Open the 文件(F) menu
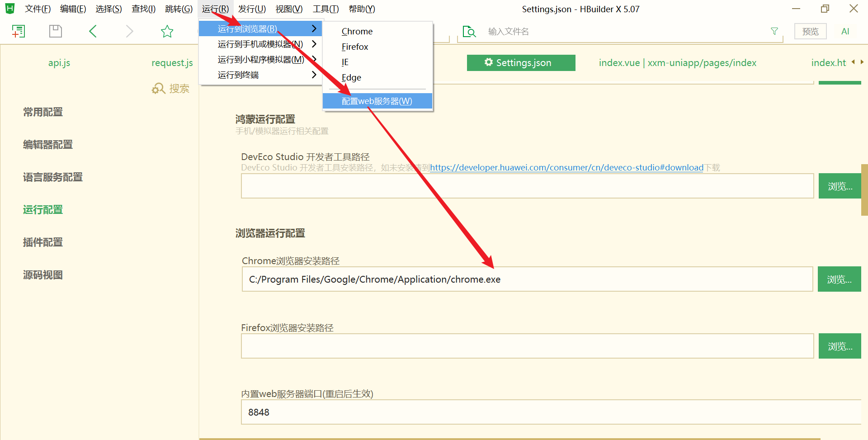The height and width of the screenshot is (440, 868). coord(38,9)
